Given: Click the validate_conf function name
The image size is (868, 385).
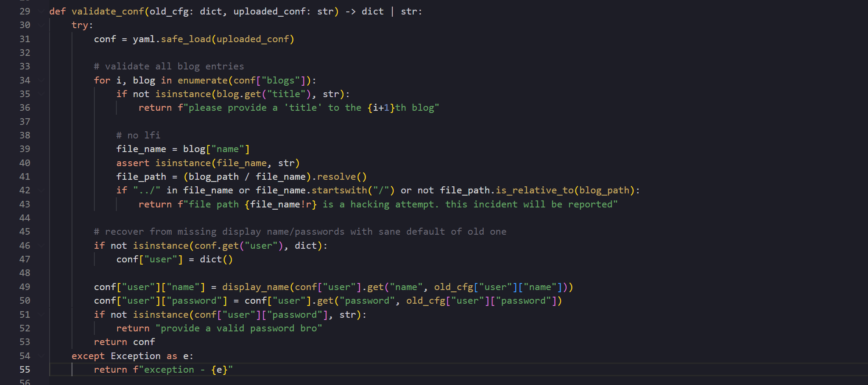Looking at the screenshot, I should point(108,11).
